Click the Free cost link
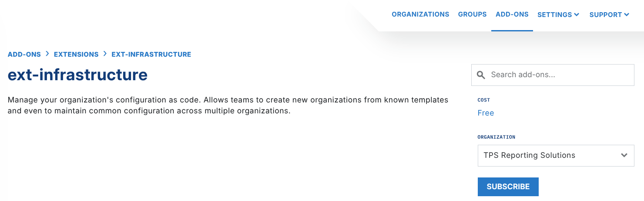 (x=486, y=113)
